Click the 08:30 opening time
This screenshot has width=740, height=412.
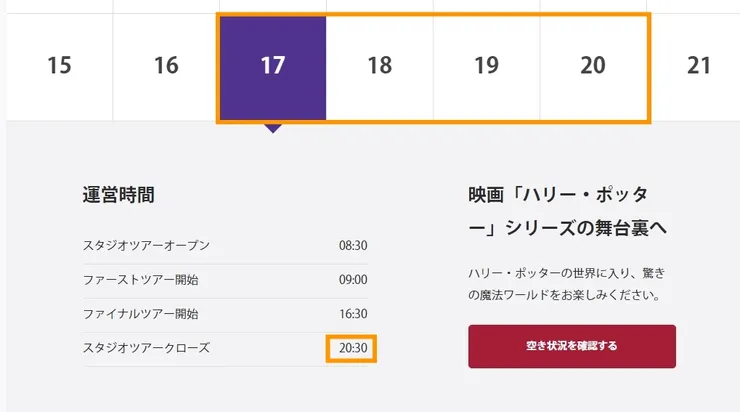pyautogui.click(x=353, y=246)
